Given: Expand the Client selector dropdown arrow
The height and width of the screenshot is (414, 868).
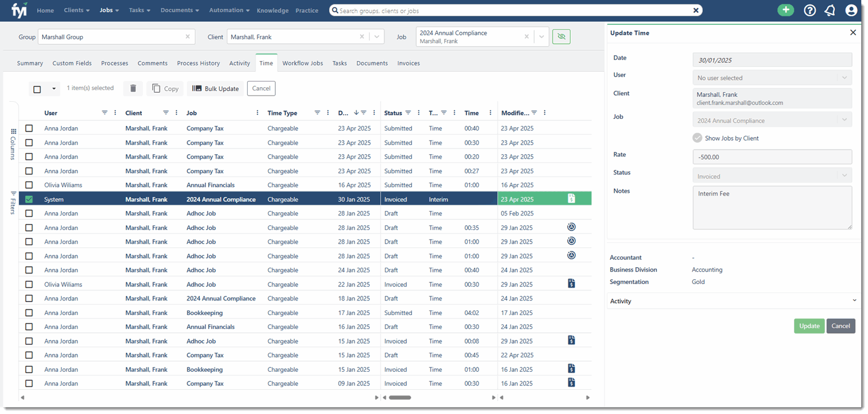Looking at the screenshot, I should point(376,37).
